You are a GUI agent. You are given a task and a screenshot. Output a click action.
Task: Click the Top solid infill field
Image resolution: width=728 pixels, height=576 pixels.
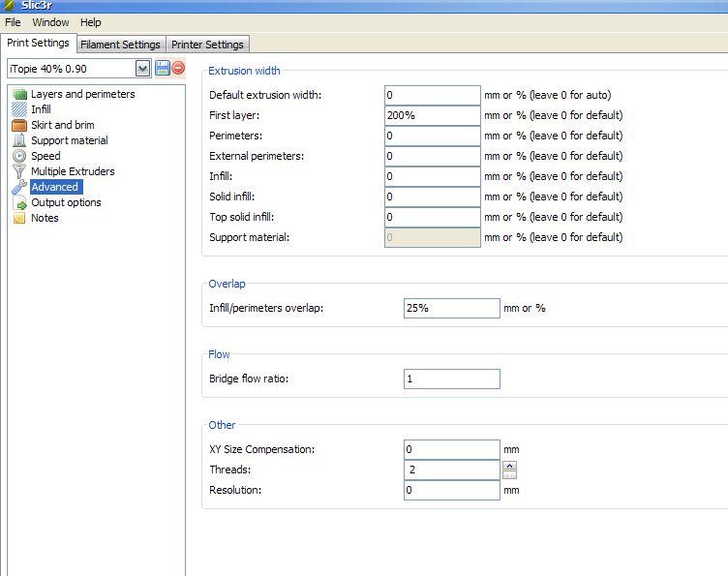tap(432, 217)
